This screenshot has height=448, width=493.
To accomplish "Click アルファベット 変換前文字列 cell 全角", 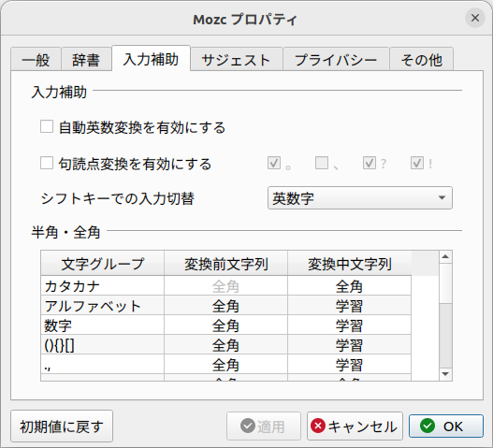I will (x=225, y=305).
